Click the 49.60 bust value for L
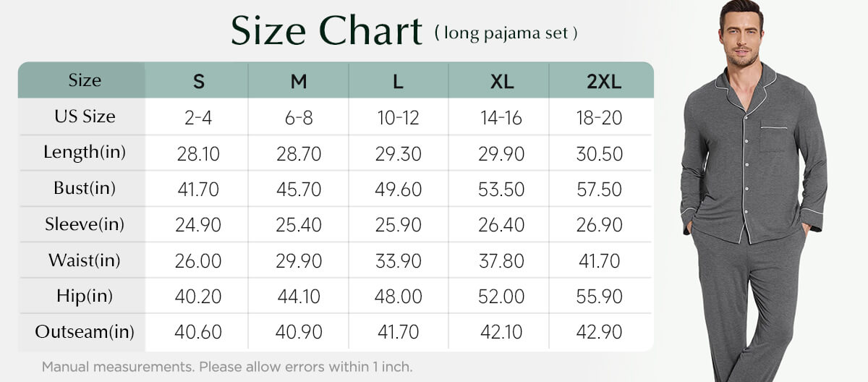This screenshot has height=382, width=868. coord(398,189)
